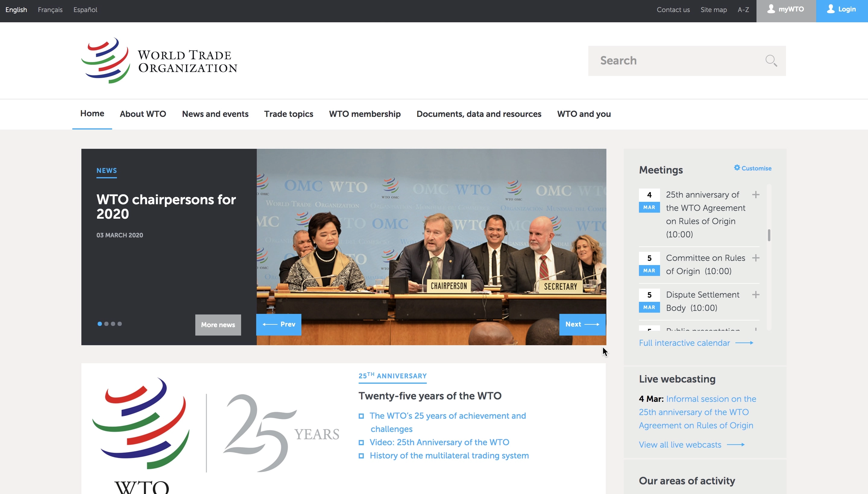This screenshot has width=868, height=494.
Task: Open Dispute Settlement Body meeting
Action: coord(702,301)
